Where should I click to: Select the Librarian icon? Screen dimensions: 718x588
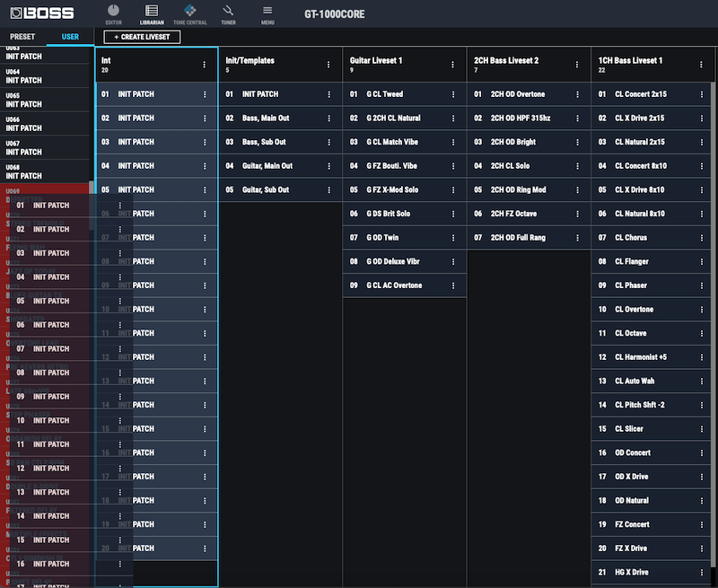[x=152, y=14]
